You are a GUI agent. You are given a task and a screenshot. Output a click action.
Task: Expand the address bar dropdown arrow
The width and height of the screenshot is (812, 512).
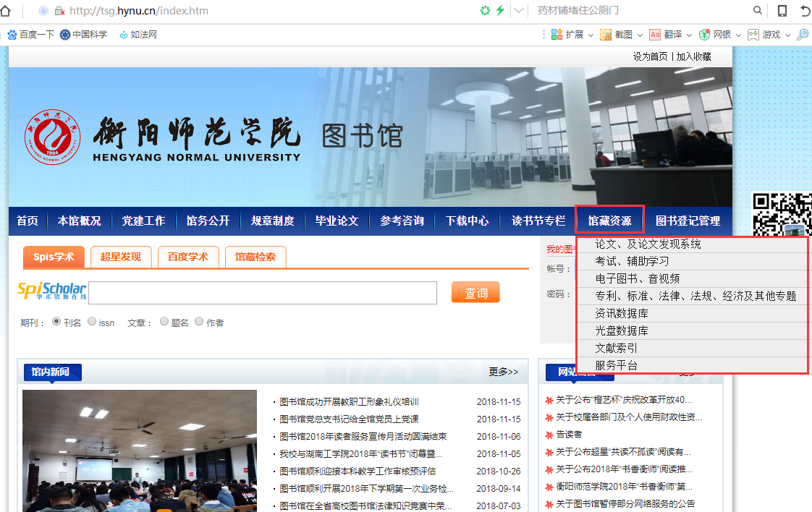pyautogui.click(x=518, y=10)
